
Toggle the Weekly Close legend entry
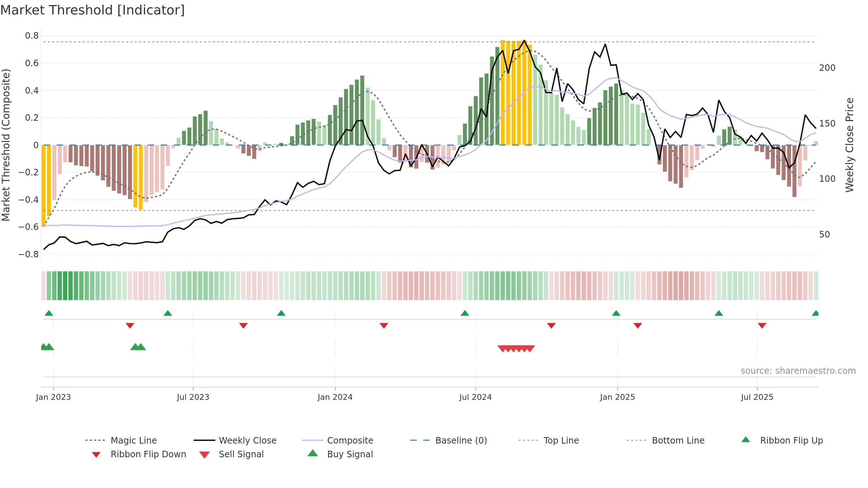[x=235, y=440]
